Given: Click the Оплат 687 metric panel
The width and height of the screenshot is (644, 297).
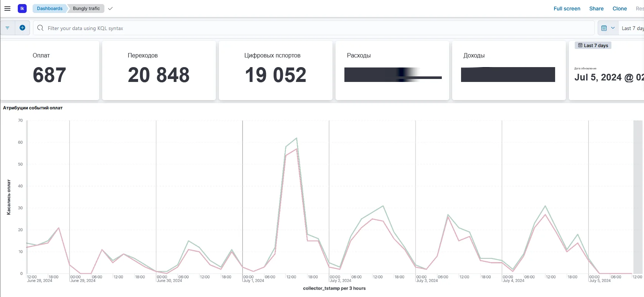Looking at the screenshot, I should point(50,70).
